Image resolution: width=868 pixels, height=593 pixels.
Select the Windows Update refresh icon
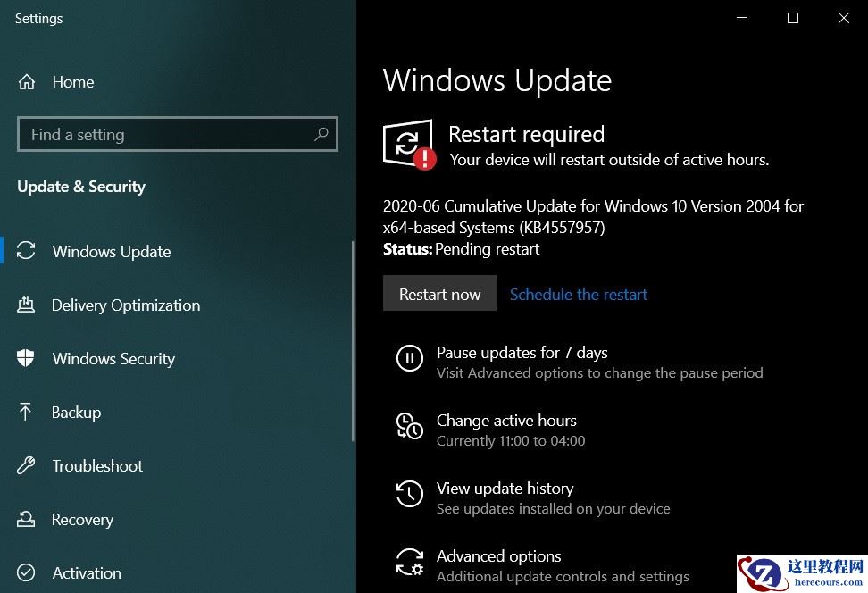tap(27, 251)
